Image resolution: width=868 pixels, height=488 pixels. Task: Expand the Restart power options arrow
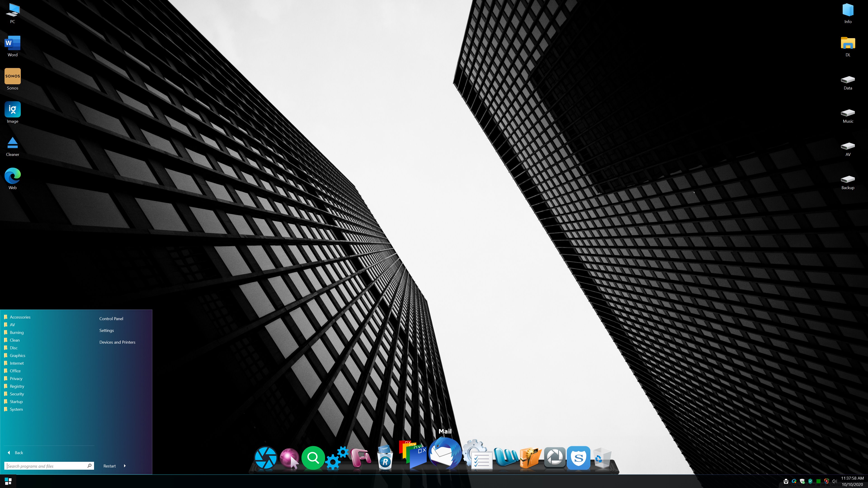[125, 466]
